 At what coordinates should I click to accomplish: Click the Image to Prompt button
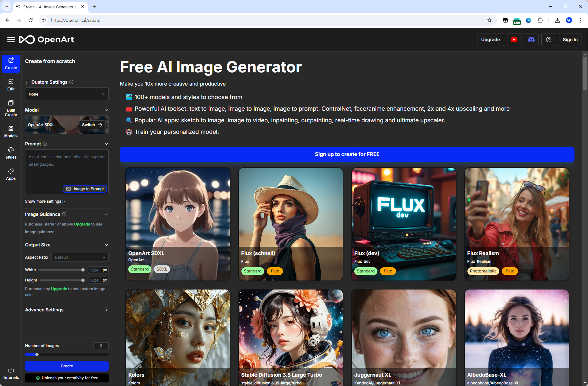click(x=85, y=189)
